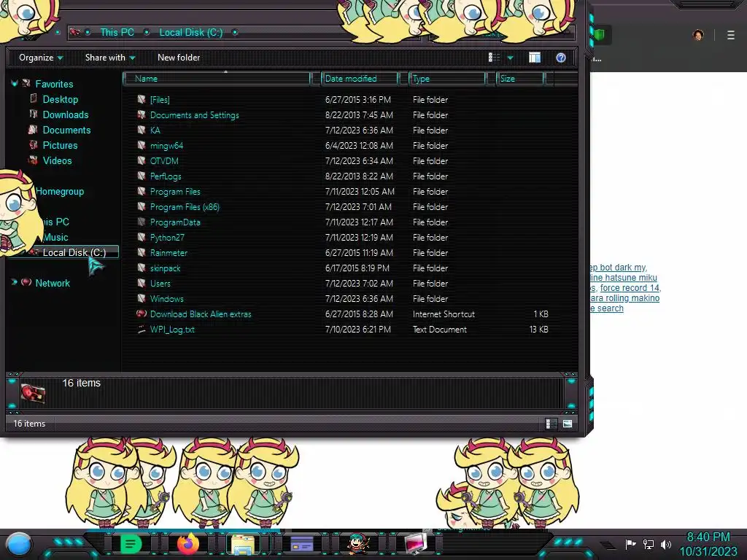
Task: Open breadcrumb arrow after Local Disk (C:)
Action: coord(235,32)
